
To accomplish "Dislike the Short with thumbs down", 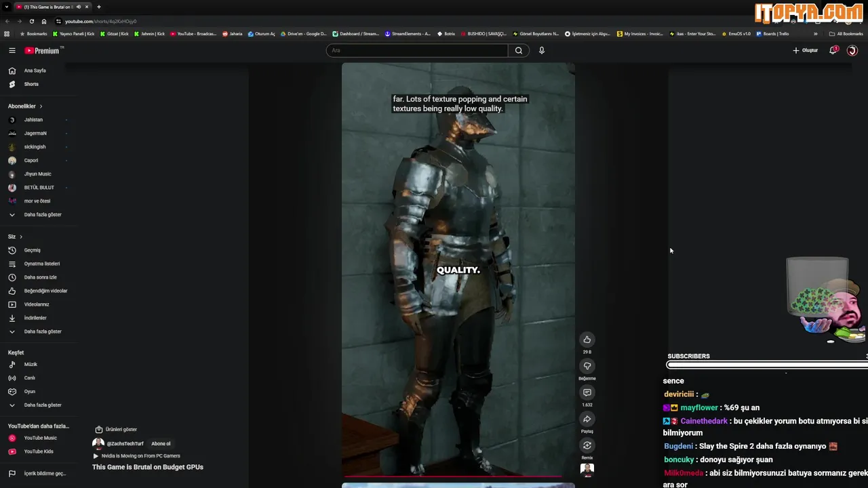I will pos(587,366).
